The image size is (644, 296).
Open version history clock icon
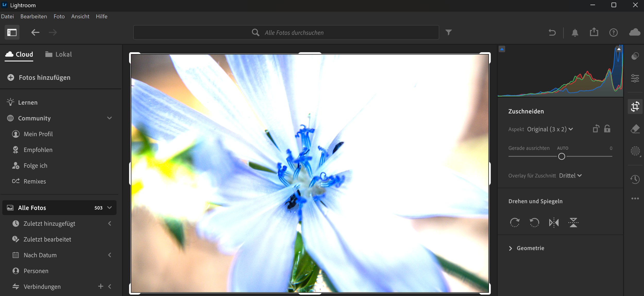pyautogui.click(x=635, y=179)
